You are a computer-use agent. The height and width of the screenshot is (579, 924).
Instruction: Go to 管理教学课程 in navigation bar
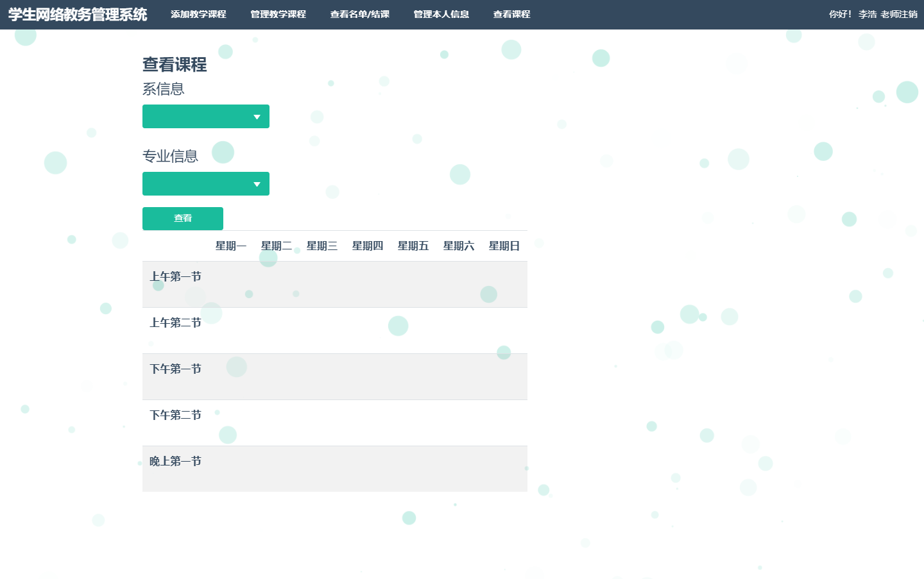(278, 14)
